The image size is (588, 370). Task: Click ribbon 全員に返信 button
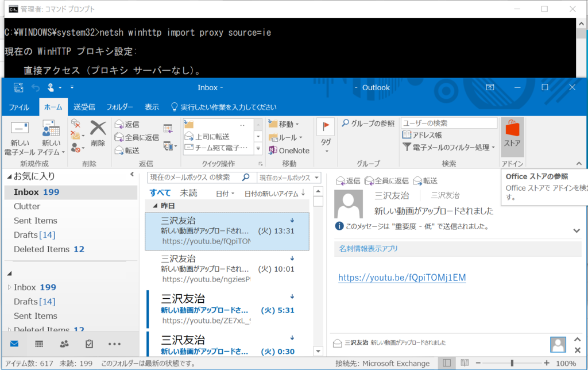[x=137, y=137]
